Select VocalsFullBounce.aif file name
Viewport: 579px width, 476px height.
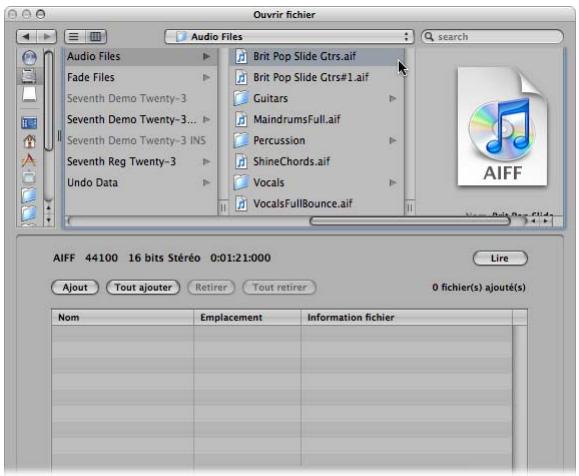click(x=303, y=203)
